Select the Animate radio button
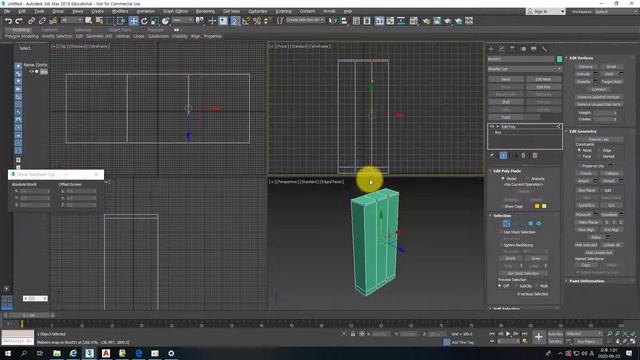Viewport: 640px width, 360px height. [x=528, y=179]
